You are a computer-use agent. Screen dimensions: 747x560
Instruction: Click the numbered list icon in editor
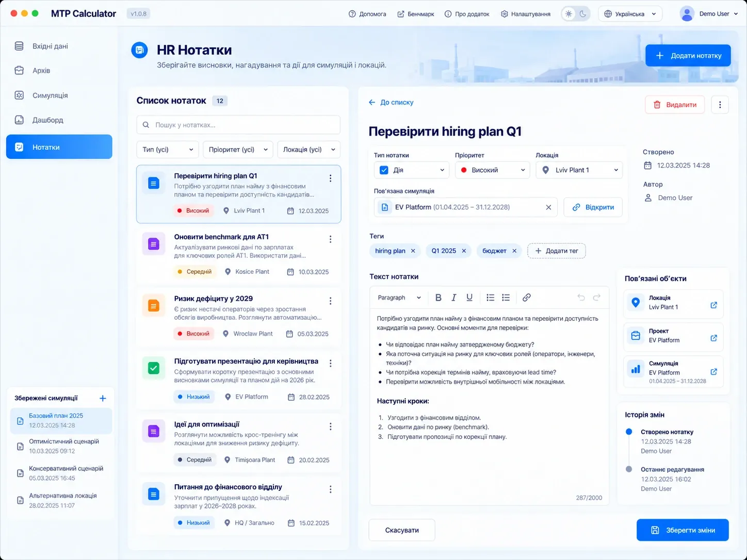point(506,298)
